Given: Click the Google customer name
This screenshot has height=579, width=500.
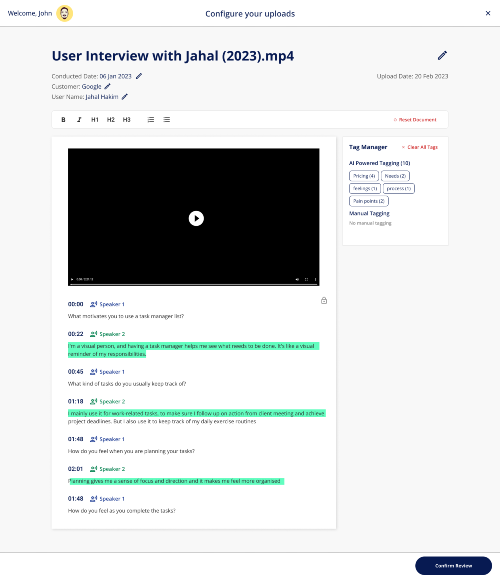Looking at the screenshot, I should coord(91,86).
